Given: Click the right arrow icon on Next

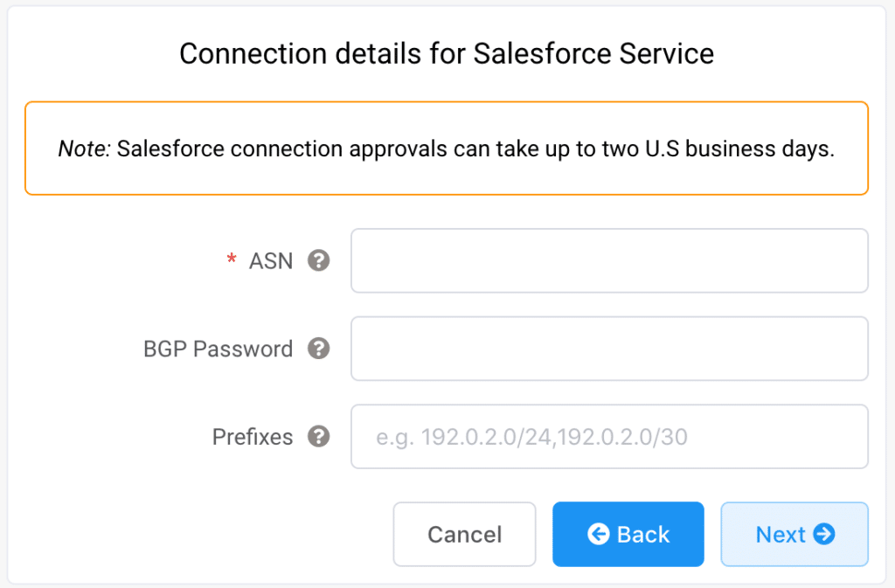Looking at the screenshot, I should [823, 534].
